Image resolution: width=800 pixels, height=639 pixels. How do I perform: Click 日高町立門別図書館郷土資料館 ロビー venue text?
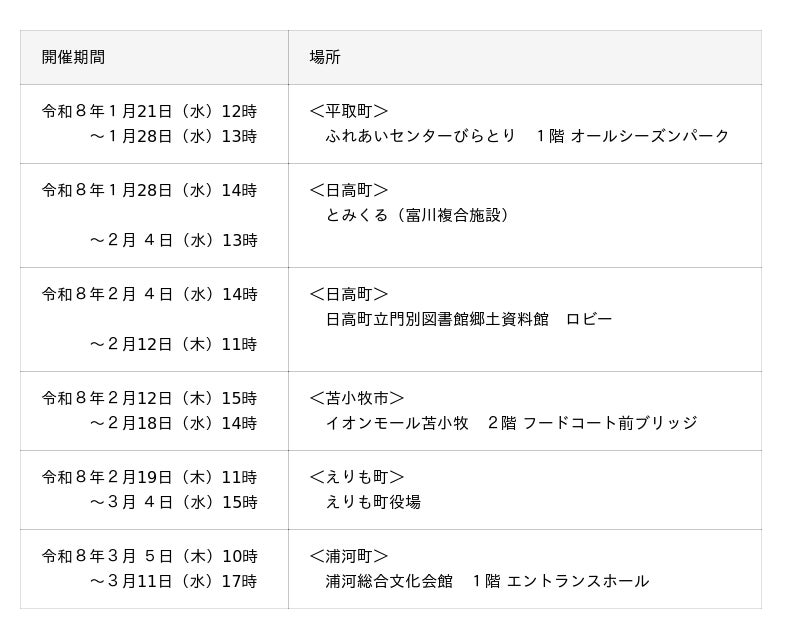pyautogui.click(x=468, y=319)
